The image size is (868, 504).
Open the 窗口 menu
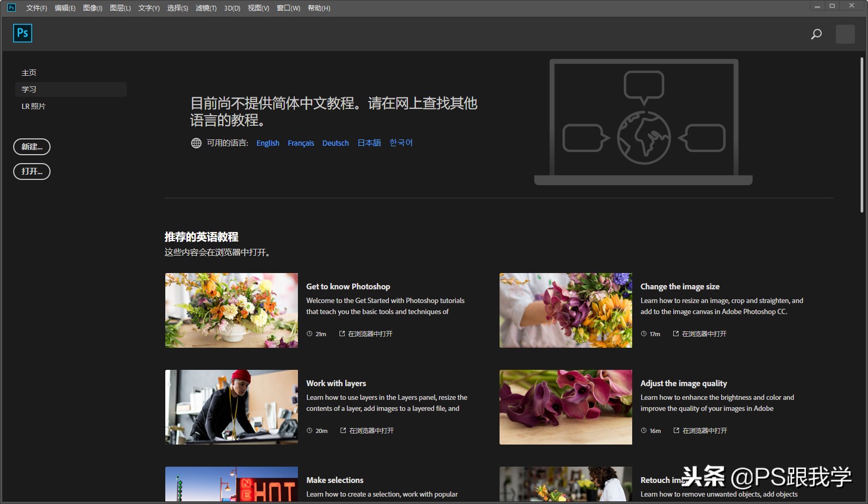[x=288, y=8]
